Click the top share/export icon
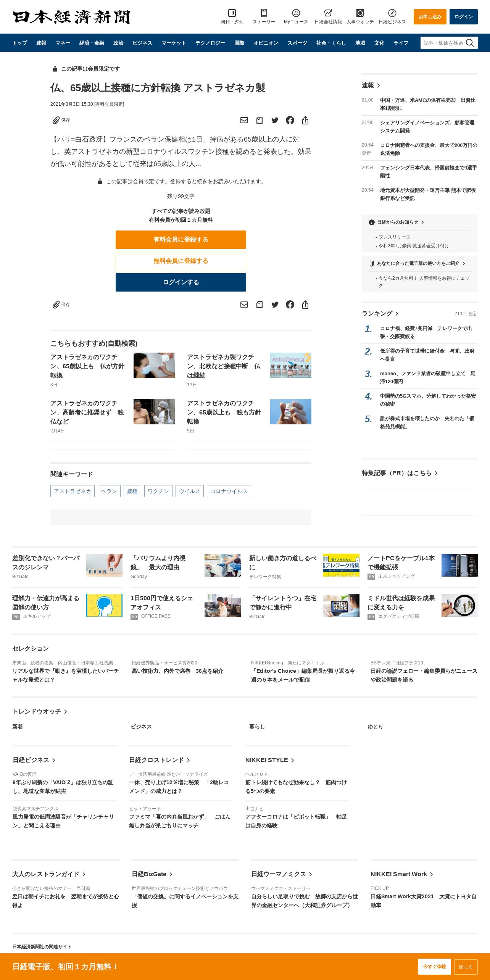 coord(305,120)
